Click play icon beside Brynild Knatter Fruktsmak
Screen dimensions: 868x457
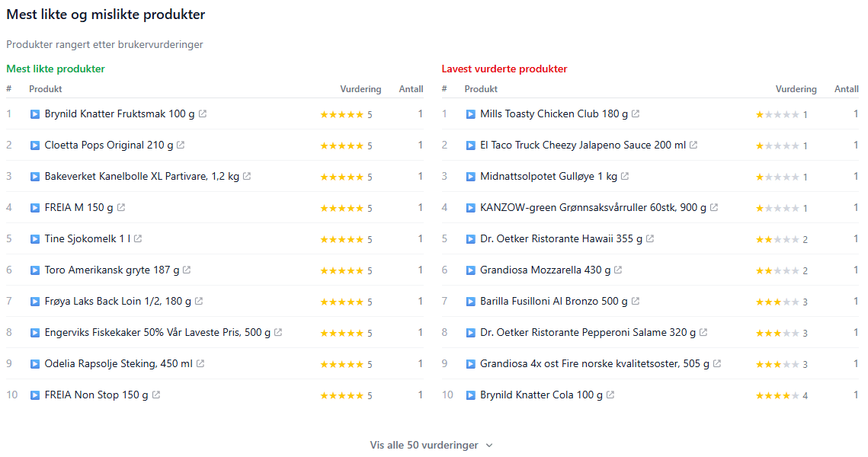pyautogui.click(x=35, y=114)
